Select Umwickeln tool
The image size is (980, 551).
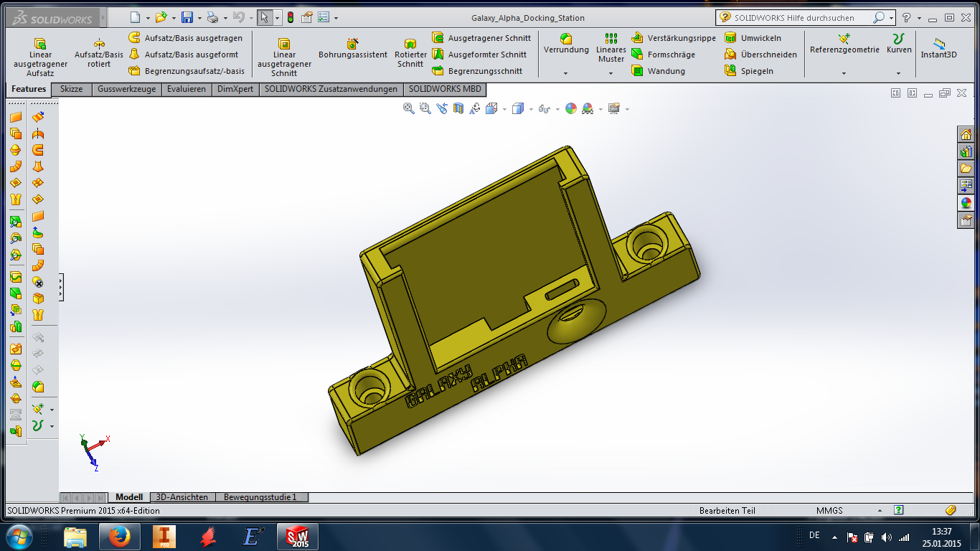tap(753, 37)
